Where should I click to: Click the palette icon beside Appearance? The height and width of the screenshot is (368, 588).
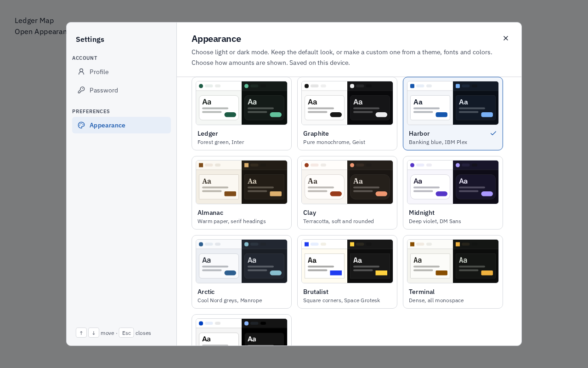coord(81,125)
